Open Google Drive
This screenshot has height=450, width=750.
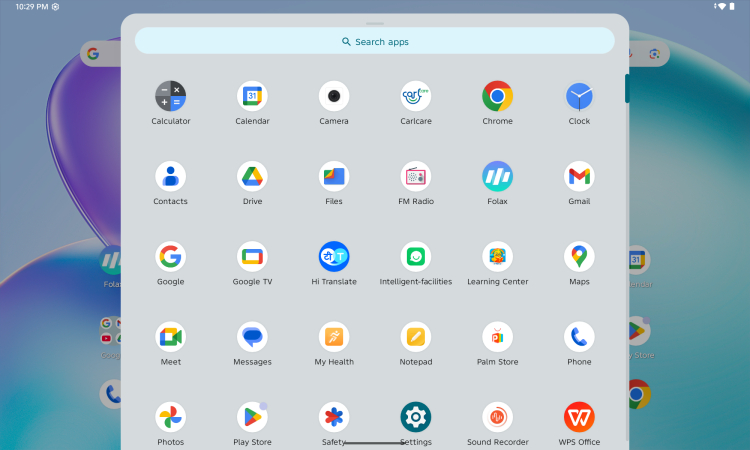click(252, 176)
